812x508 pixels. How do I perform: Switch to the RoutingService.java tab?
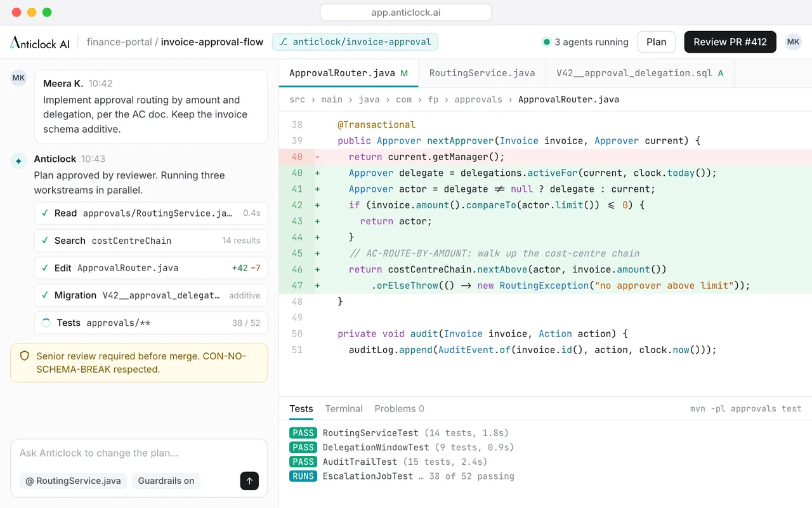tap(482, 73)
